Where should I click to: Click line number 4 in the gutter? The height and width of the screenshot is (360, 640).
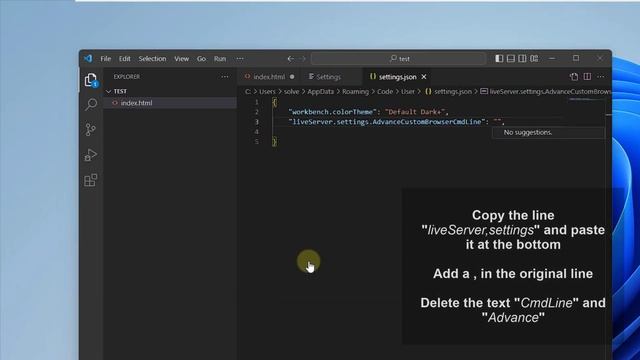(256, 131)
